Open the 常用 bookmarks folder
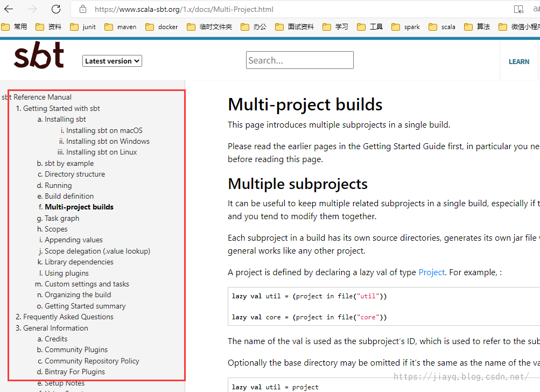The height and width of the screenshot is (392, 540). pos(14,27)
